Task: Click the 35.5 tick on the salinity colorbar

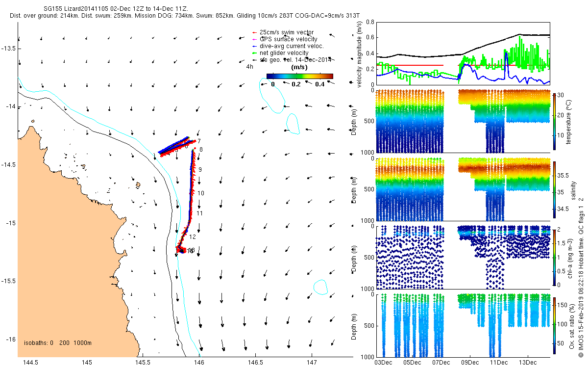Action: [563, 175]
